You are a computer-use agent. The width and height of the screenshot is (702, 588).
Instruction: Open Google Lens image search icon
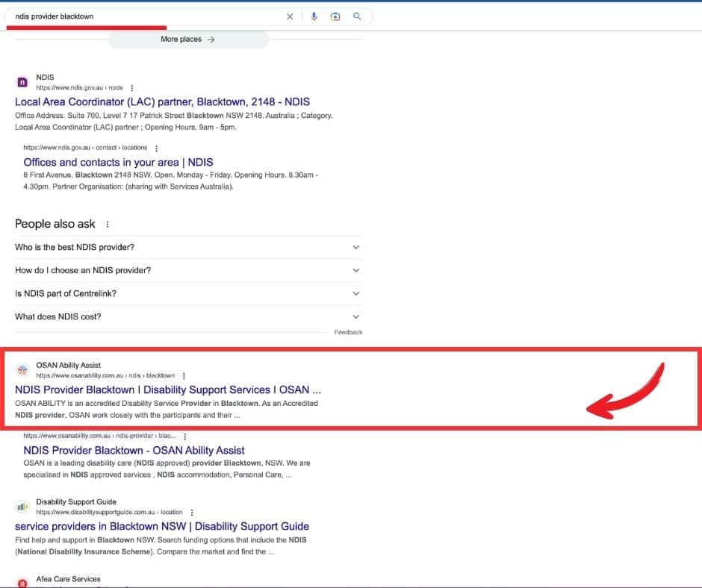pos(335,16)
